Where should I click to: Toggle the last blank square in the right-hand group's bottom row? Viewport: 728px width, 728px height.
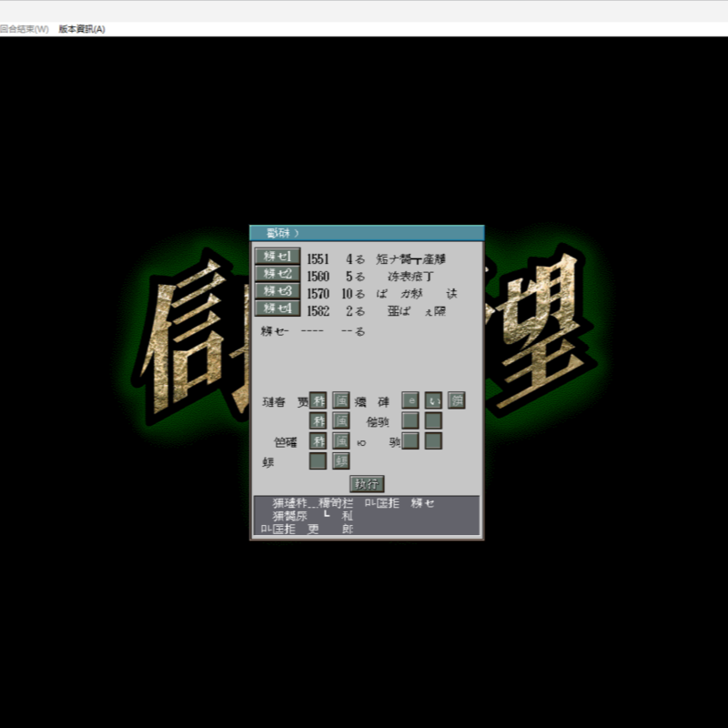pyautogui.click(x=433, y=440)
